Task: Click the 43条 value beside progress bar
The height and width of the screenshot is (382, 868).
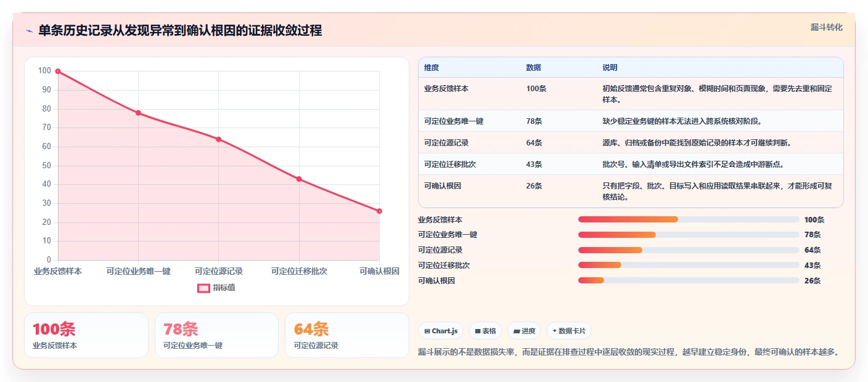Action: [x=813, y=265]
